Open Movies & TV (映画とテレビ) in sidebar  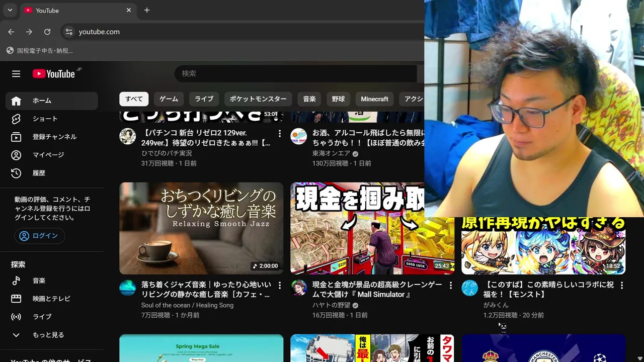click(x=52, y=299)
